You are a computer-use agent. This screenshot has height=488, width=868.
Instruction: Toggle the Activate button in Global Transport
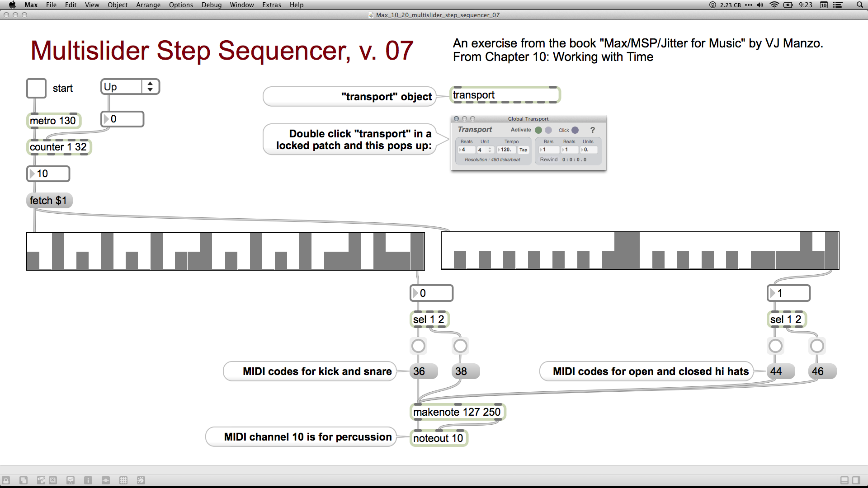539,130
